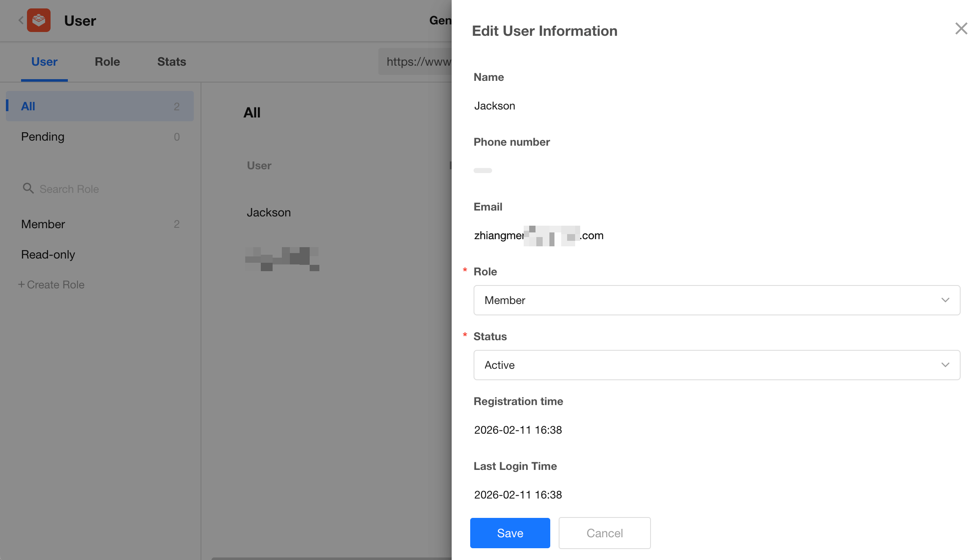Click the back arrow beside logo
Viewport: 980px width, 560px height.
click(x=21, y=20)
